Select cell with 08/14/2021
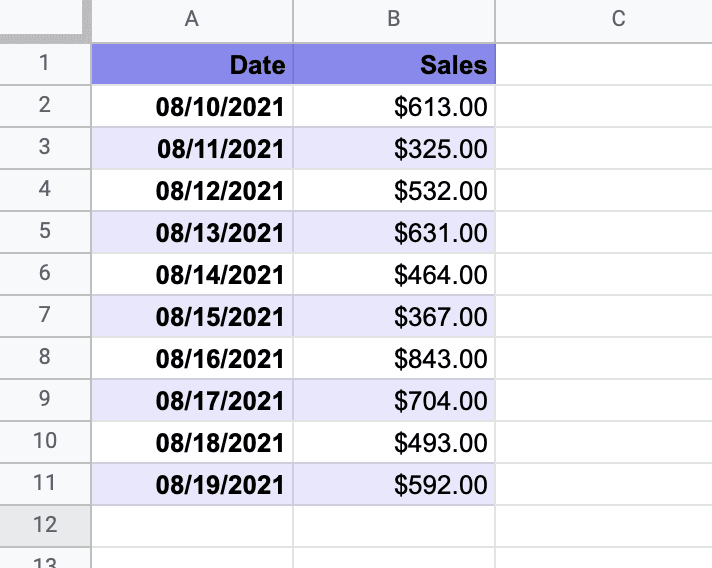Screen dimensions: 712x568 coord(193,274)
